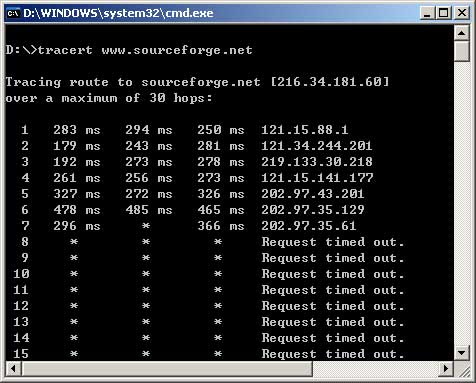The image size is (476, 383).
Task: Click the 366 ms value in hop 7
Action: 221,226
